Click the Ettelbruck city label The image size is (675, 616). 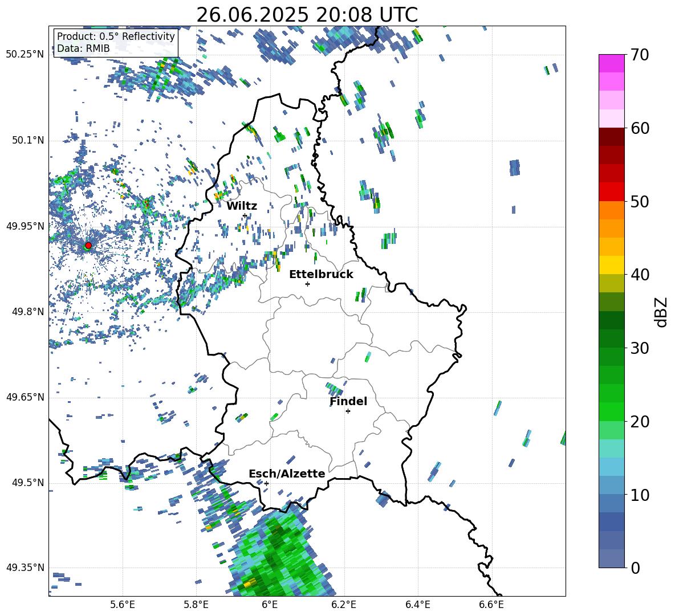tap(321, 275)
